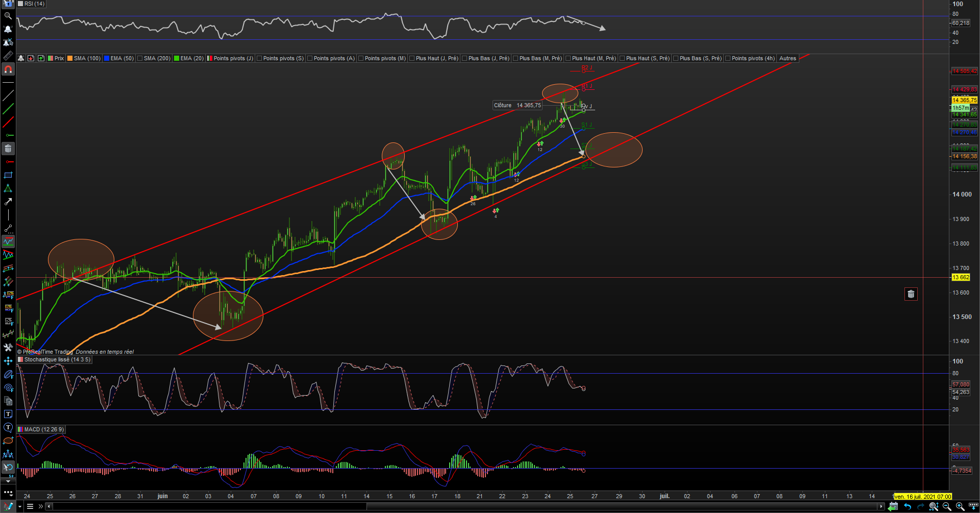The width and height of the screenshot is (980, 513).
Task: Select the EMA (50) indicator label
Action: (x=119, y=58)
